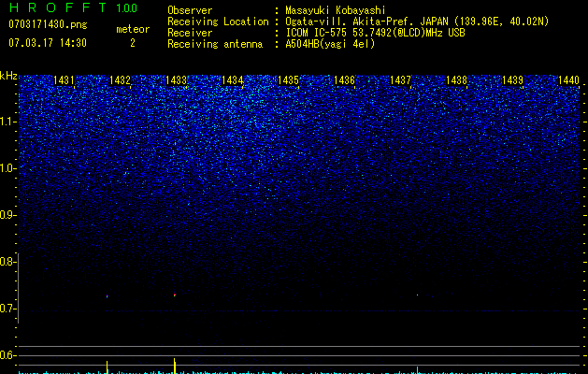Click the 1434 time marker
The width and height of the screenshot is (588, 374).
click(232, 80)
